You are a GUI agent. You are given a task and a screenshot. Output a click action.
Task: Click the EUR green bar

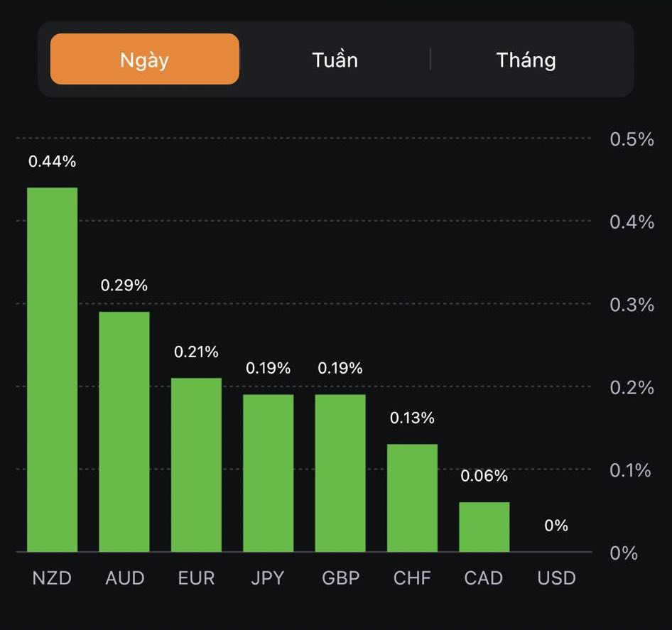(x=196, y=465)
